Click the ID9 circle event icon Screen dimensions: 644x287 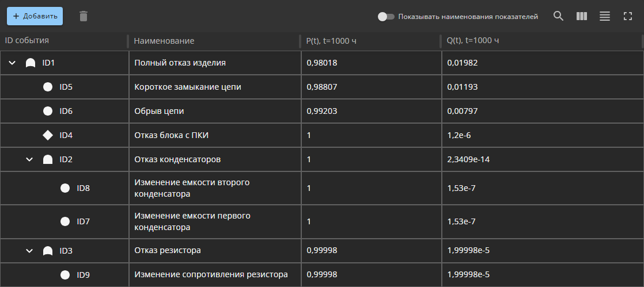pos(65,275)
